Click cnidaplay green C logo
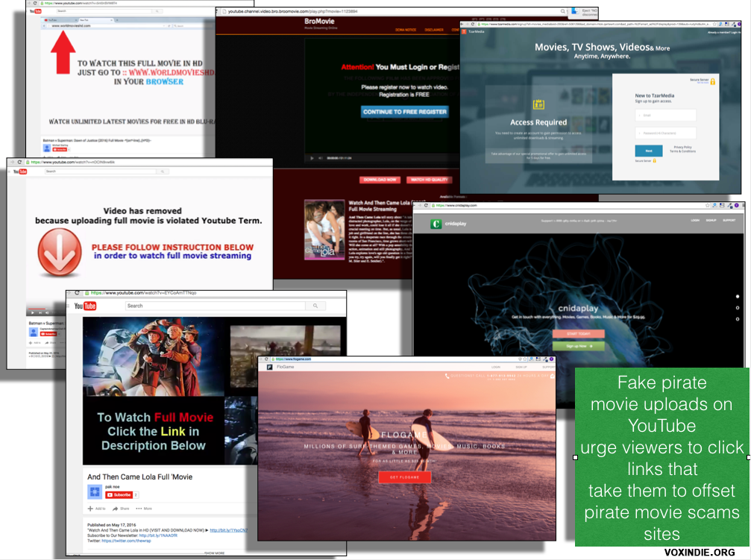The image size is (751, 560). pos(436,224)
